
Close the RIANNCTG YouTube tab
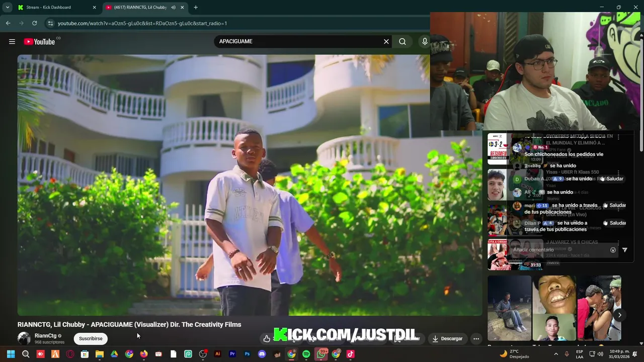tap(182, 8)
